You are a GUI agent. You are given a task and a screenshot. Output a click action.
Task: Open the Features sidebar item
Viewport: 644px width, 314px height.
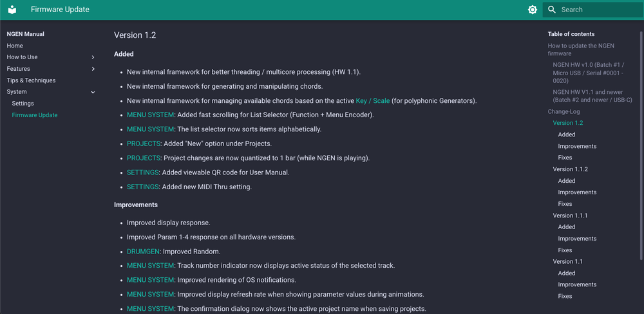pyautogui.click(x=19, y=69)
